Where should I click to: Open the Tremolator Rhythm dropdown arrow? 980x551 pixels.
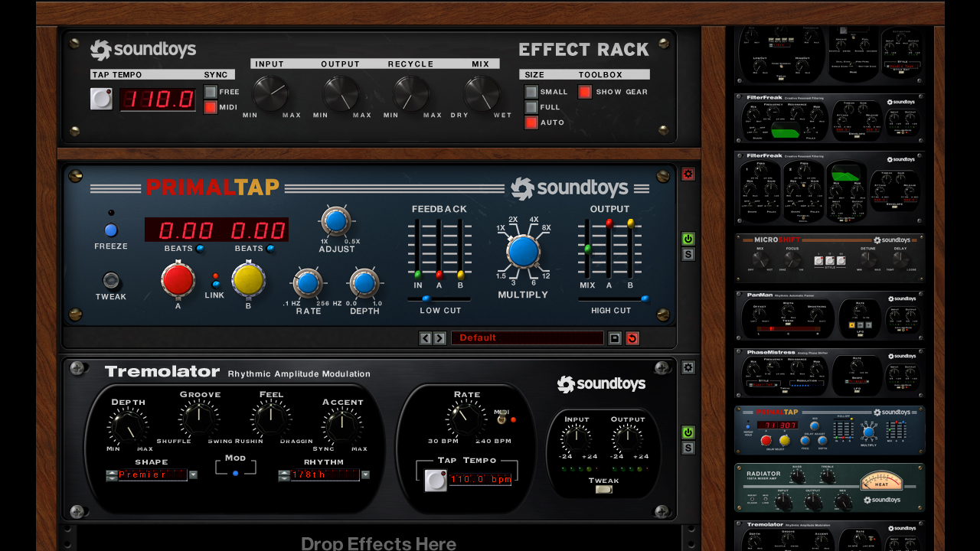pos(365,474)
